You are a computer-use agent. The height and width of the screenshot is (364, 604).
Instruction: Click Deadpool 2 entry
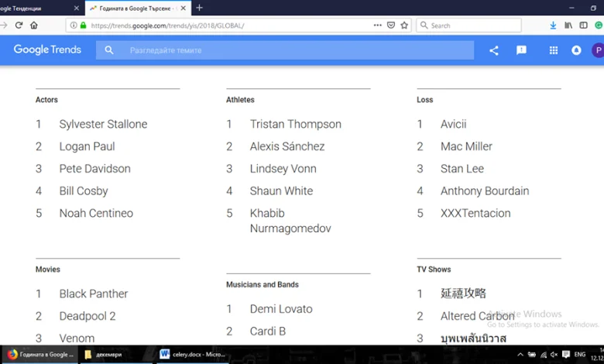coord(88,316)
